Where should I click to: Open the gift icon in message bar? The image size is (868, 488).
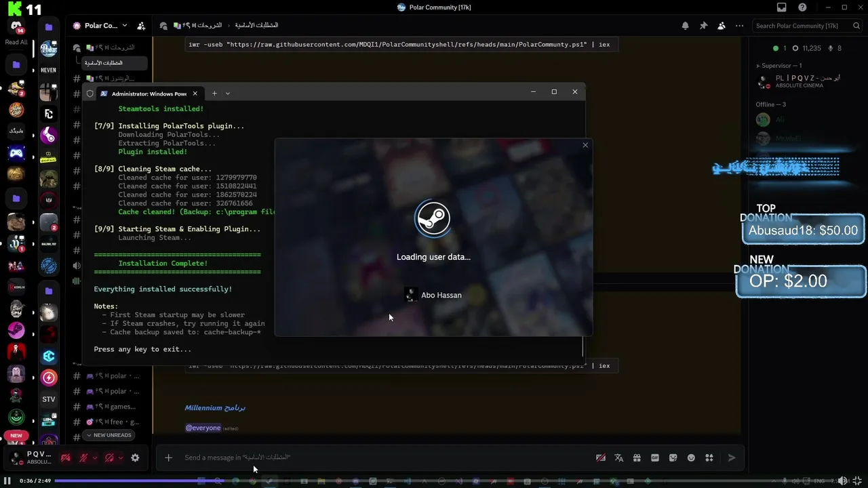(x=637, y=457)
